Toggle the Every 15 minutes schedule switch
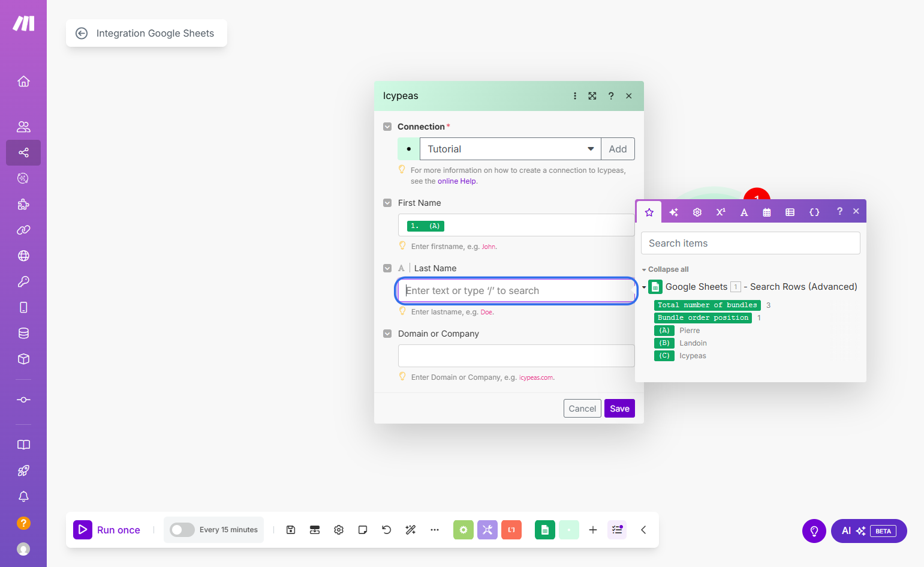This screenshot has height=567, width=924. 182,530
